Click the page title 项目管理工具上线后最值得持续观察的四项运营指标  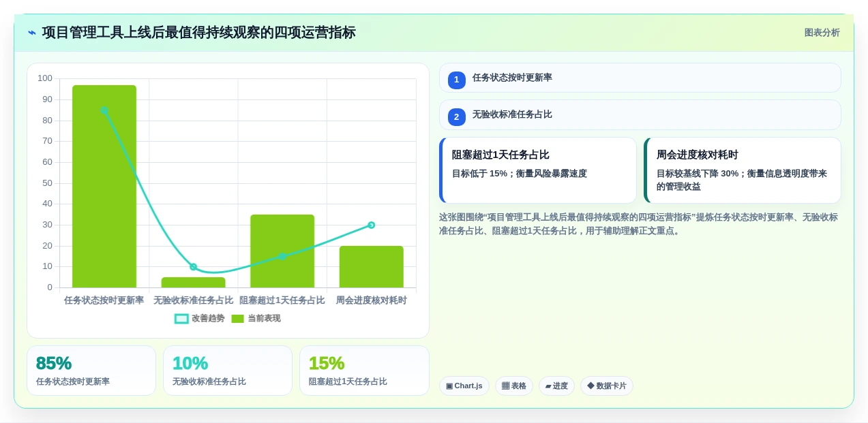(198, 33)
